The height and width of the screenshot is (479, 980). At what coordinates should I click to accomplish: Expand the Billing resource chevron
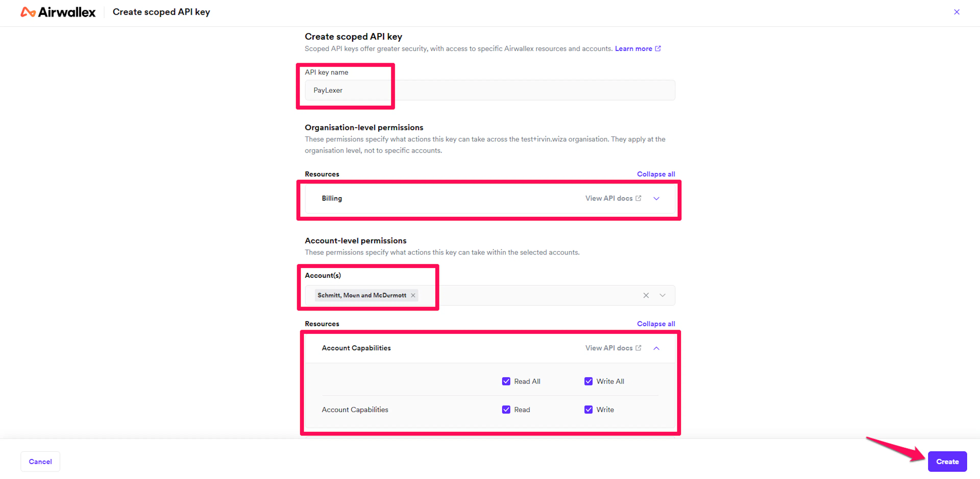(x=656, y=199)
